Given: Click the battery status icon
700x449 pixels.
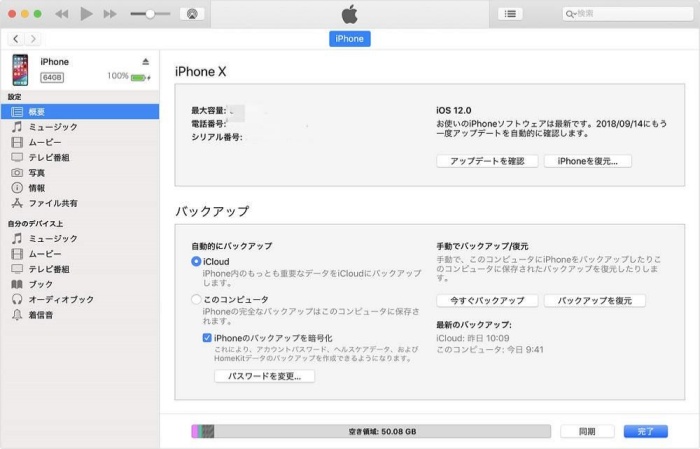Looking at the screenshot, I should [x=140, y=78].
